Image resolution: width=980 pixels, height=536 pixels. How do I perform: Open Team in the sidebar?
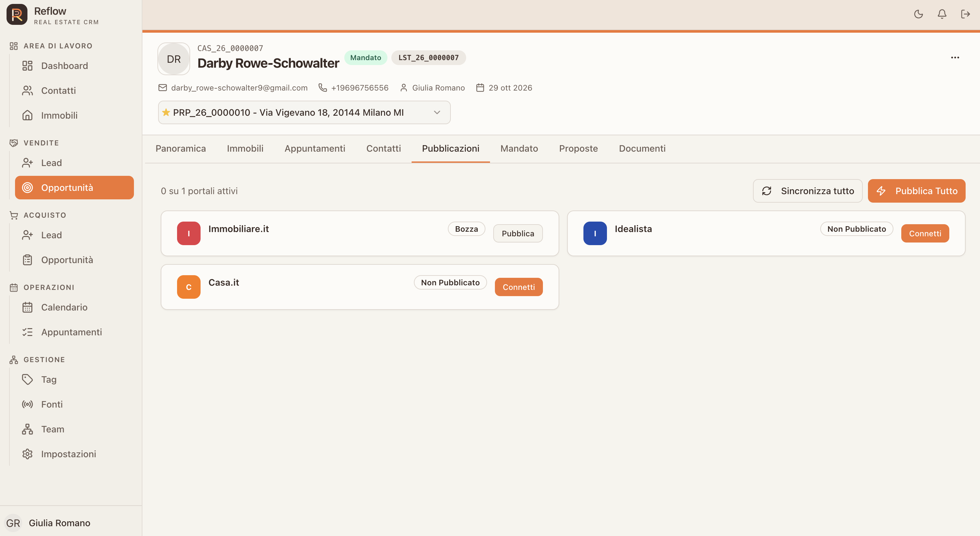(x=74, y=429)
